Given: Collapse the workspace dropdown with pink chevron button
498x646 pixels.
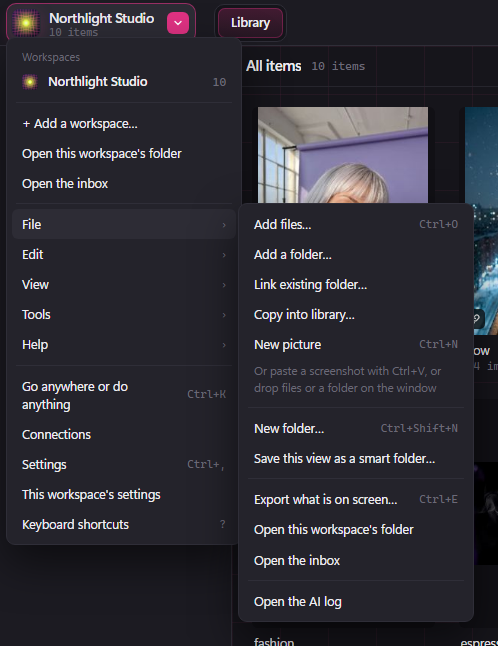Looking at the screenshot, I should click(x=178, y=23).
